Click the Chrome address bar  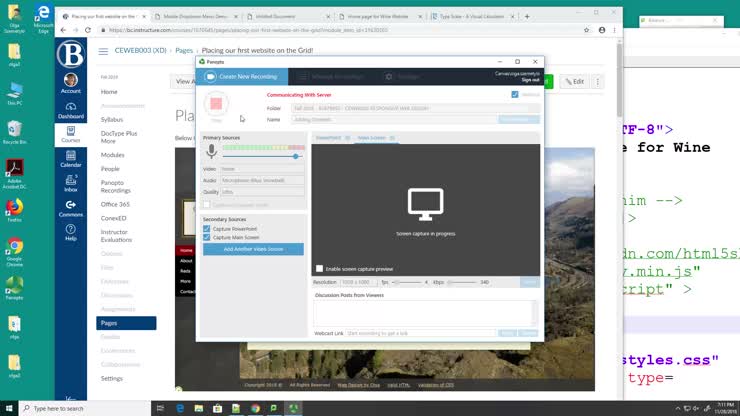tap(342, 30)
